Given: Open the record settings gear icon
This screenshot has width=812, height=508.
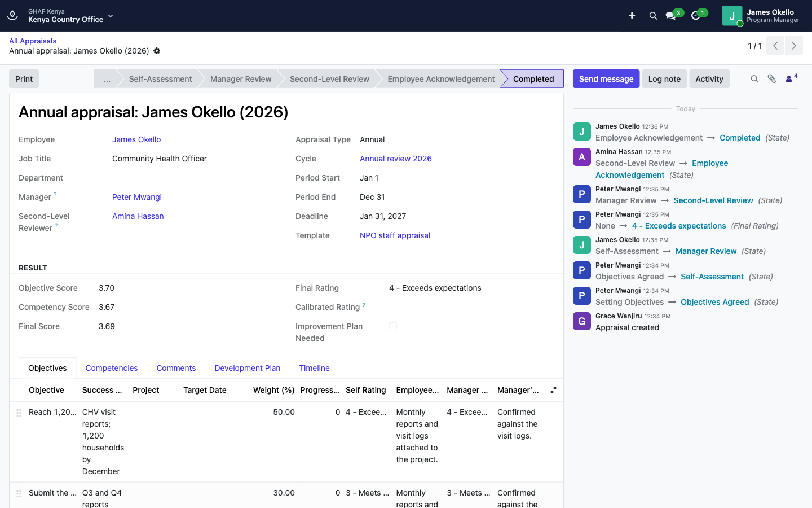Looking at the screenshot, I should [157, 51].
